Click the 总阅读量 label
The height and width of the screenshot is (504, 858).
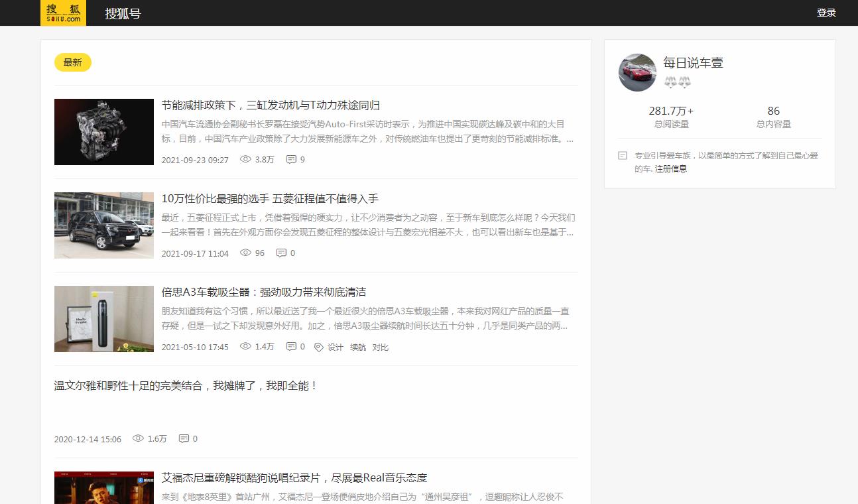672,124
